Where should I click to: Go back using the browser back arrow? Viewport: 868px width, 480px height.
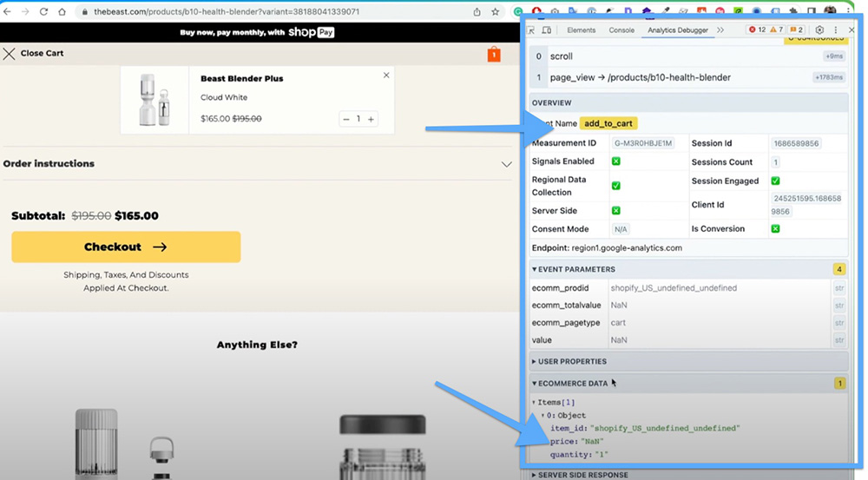tap(8, 11)
